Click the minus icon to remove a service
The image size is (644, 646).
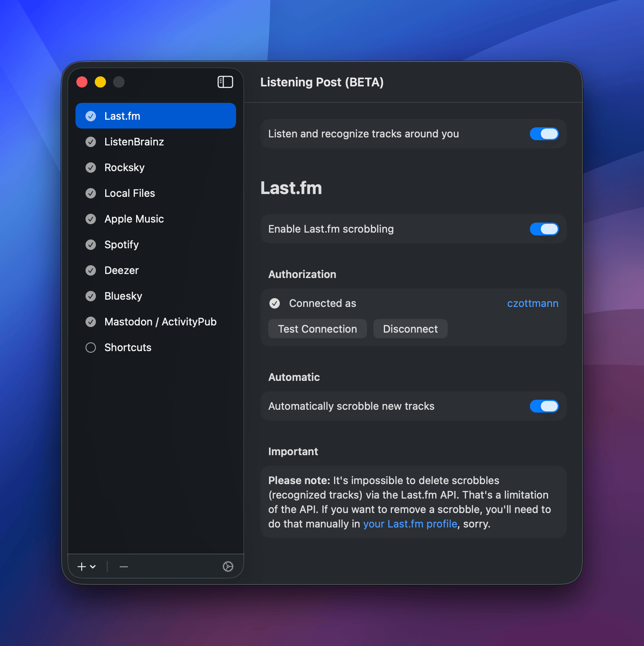pyautogui.click(x=123, y=566)
